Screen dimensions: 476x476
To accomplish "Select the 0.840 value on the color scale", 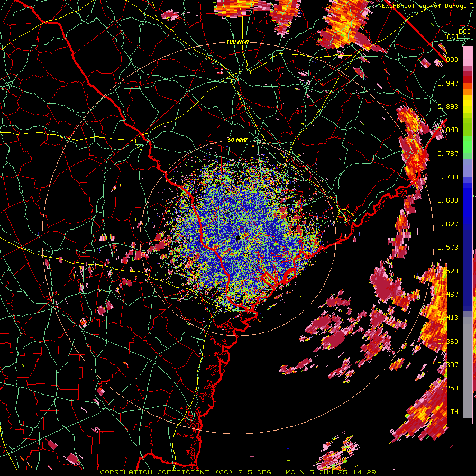I will pyautogui.click(x=448, y=130).
